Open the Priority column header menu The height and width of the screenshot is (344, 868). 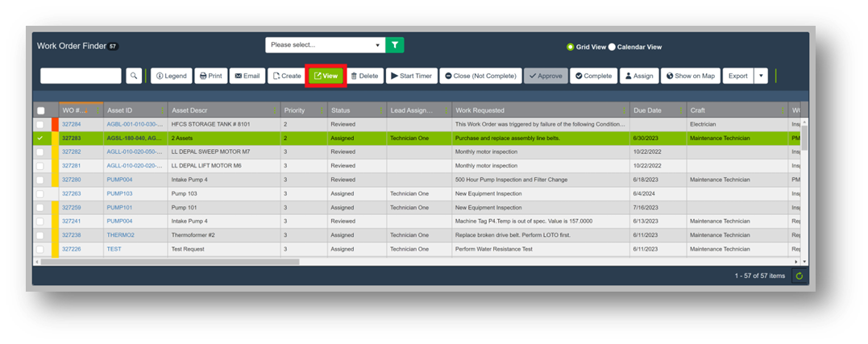(x=322, y=110)
